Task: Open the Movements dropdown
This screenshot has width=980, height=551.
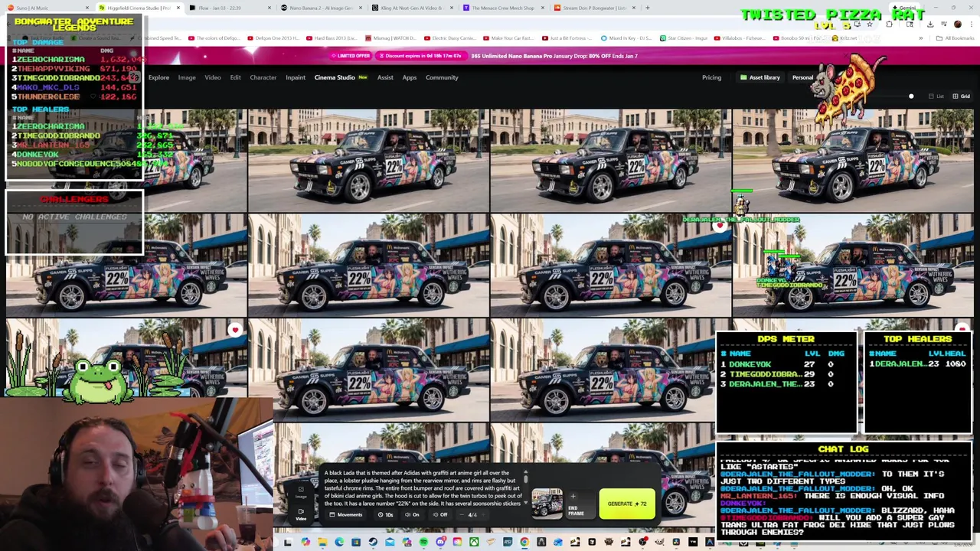Action: 346,514
